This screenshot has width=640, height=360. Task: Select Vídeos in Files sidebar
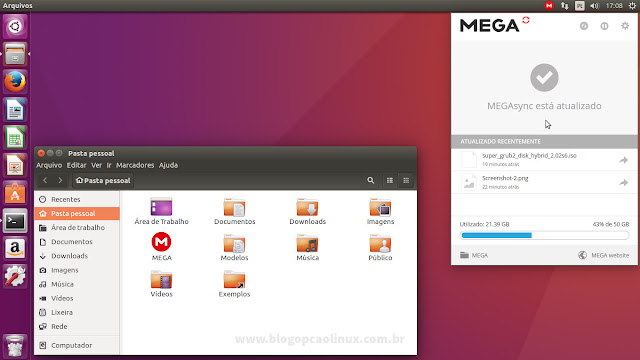[77, 298]
